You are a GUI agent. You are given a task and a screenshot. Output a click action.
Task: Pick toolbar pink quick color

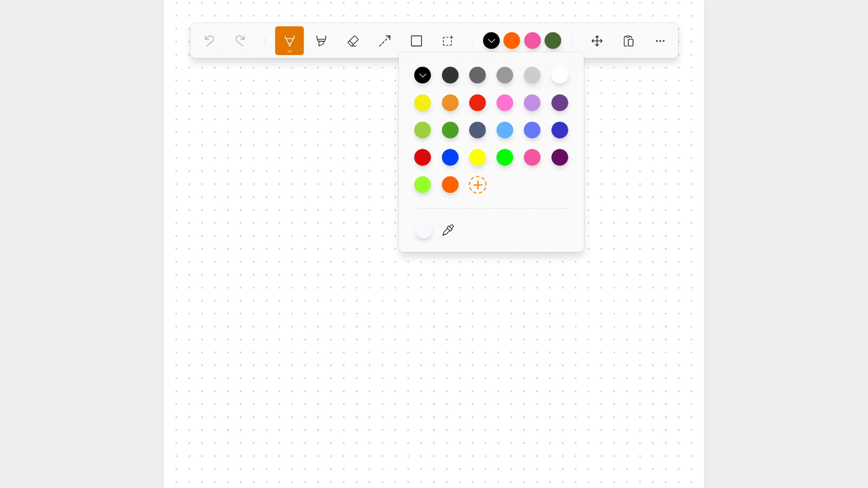point(532,41)
